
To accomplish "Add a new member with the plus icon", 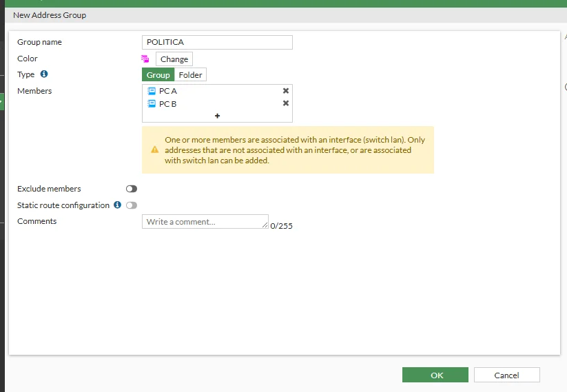I will click(x=217, y=116).
